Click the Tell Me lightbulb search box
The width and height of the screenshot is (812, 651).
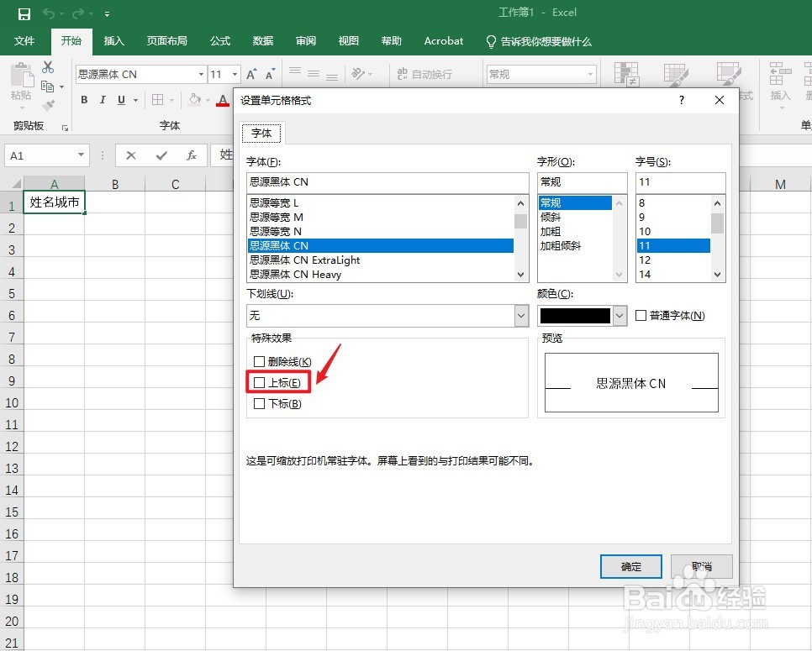point(539,41)
